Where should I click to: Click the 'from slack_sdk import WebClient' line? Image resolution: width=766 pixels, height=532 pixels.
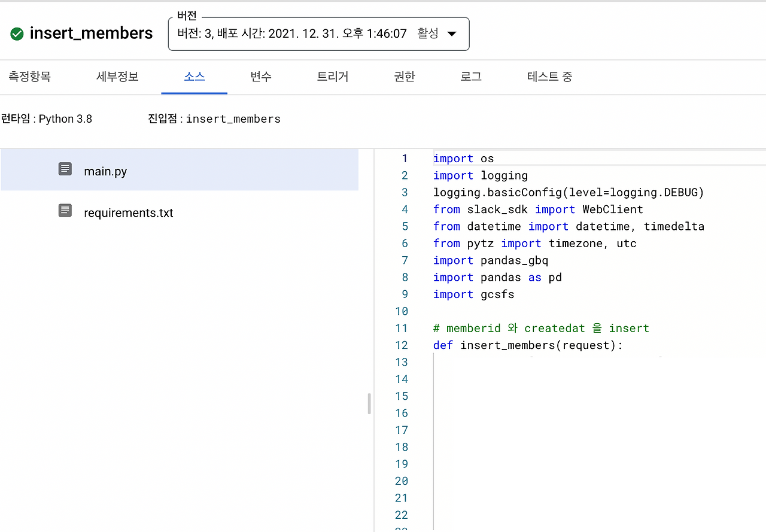(538, 209)
